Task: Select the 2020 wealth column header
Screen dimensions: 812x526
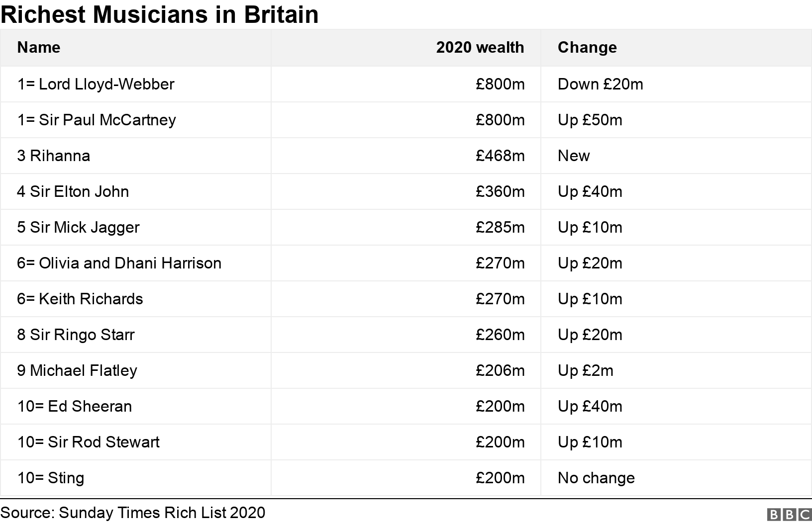Action: [x=480, y=47]
